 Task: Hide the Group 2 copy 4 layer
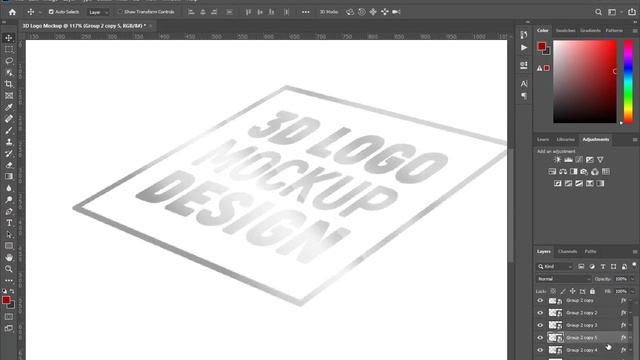[x=540, y=350]
